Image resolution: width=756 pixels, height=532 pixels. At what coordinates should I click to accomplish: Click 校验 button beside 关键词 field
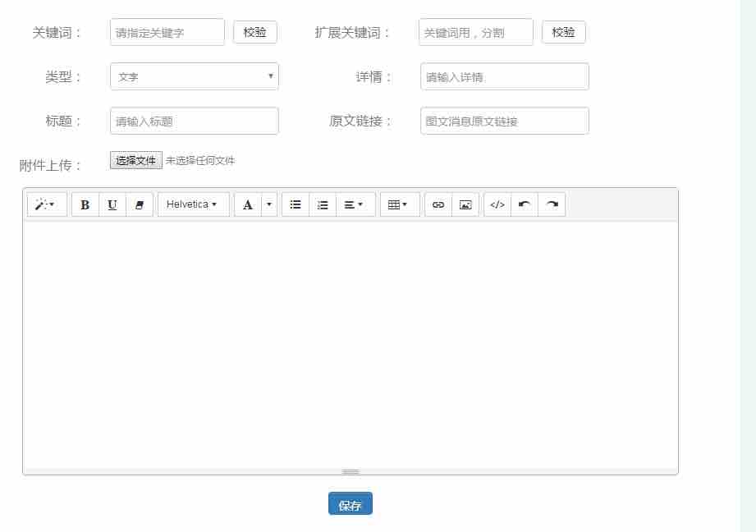tap(255, 32)
